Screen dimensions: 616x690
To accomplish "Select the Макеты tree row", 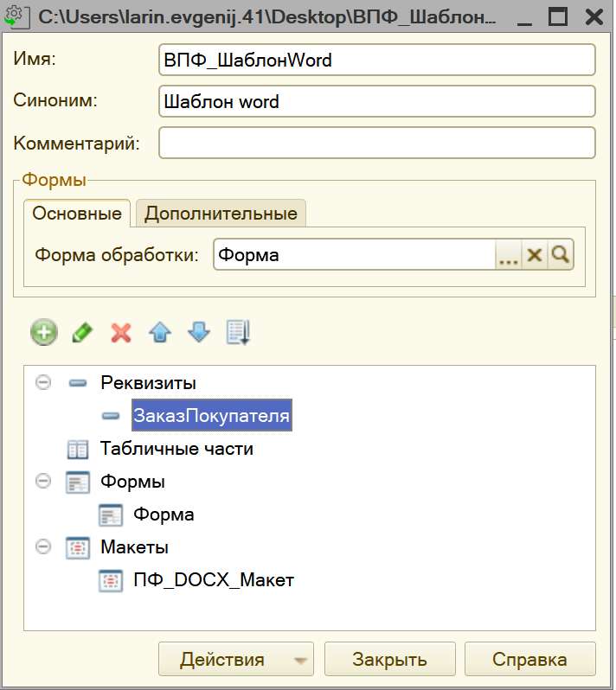I will (x=134, y=548).
